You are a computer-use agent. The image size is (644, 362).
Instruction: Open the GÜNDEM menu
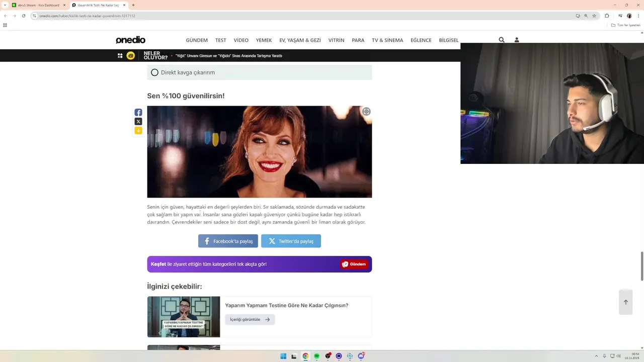197,40
